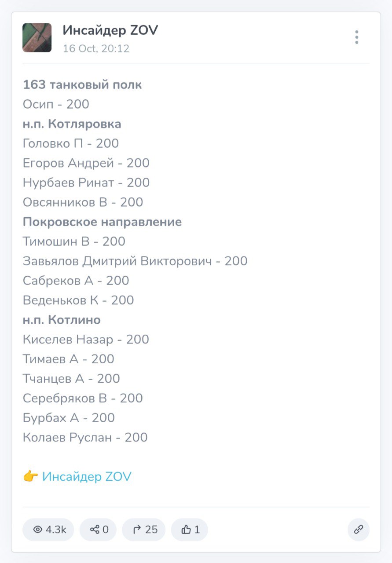Click the line Завьялов Дмитрий Викторович - 200
Viewport: 392px width, 563px height.
tap(135, 261)
